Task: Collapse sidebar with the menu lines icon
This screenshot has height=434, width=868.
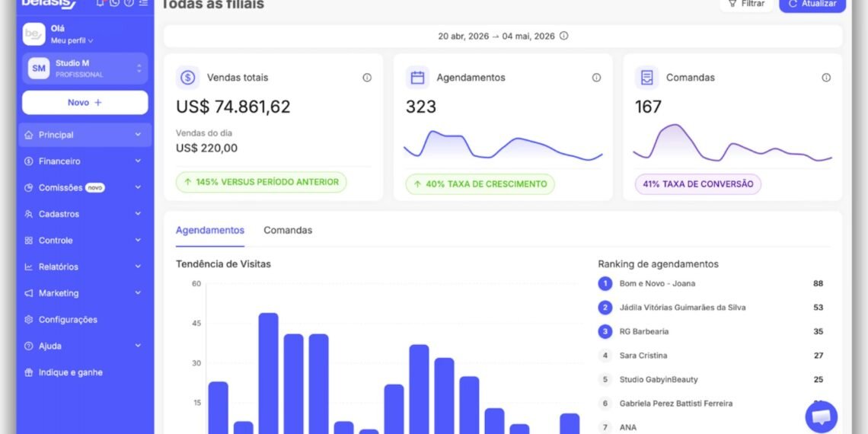Action: [143, 3]
